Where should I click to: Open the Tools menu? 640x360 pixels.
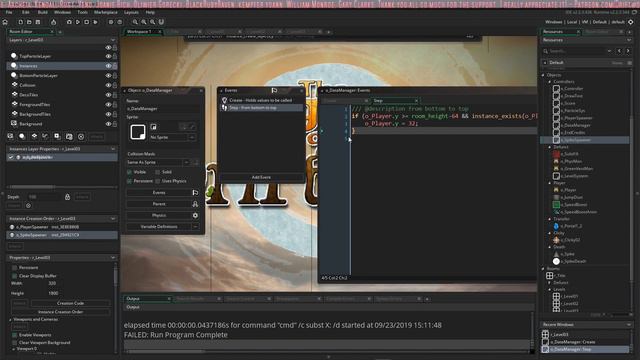point(82,12)
